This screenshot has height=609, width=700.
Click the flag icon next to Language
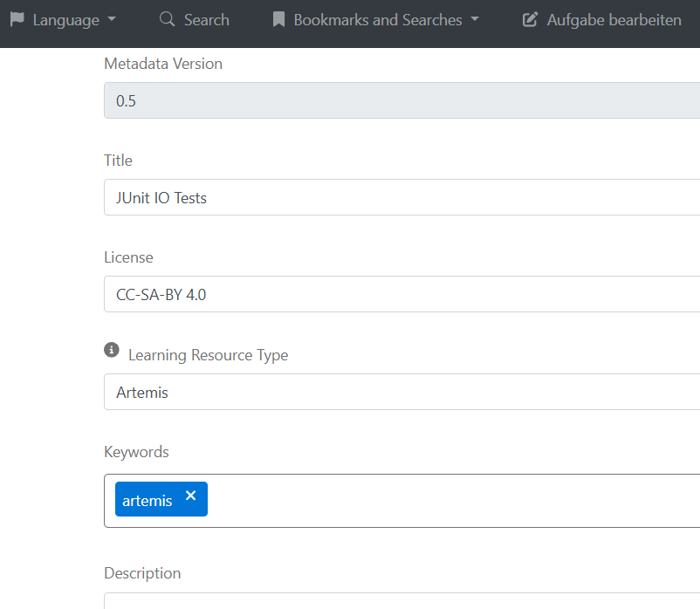pyautogui.click(x=16, y=18)
